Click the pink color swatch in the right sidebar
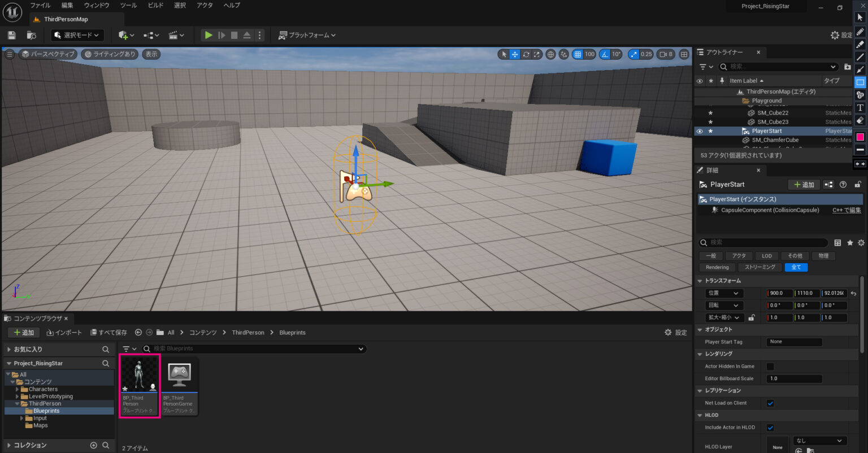 tap(861, 137)
